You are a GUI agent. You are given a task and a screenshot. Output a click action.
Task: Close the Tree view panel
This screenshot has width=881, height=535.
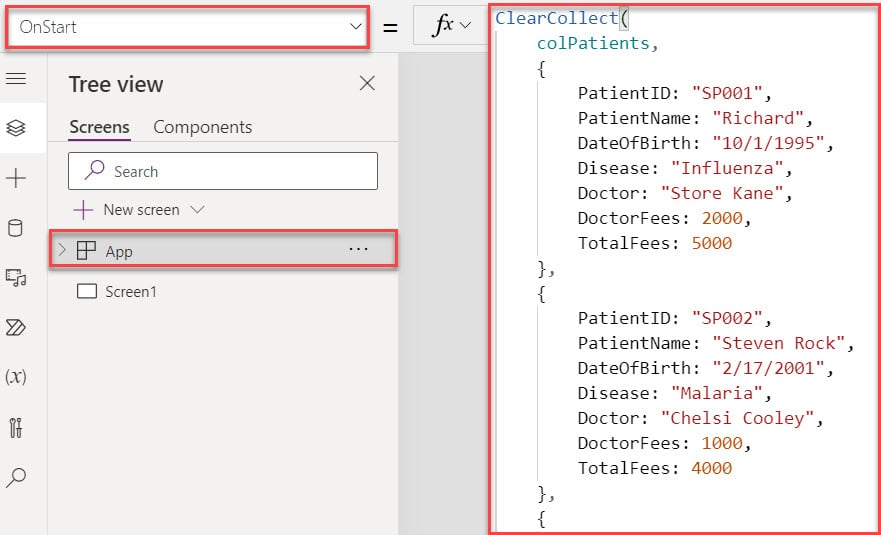tap(367, 84)
